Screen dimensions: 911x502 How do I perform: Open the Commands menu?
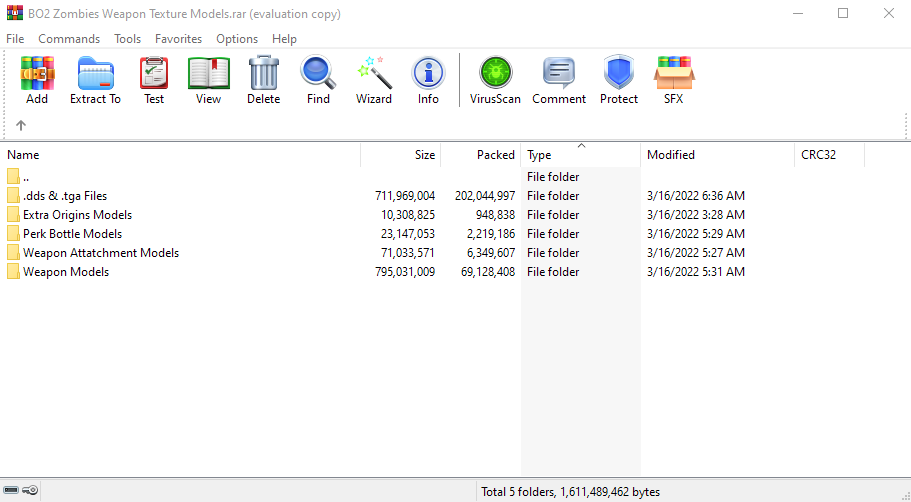point(69,39)
